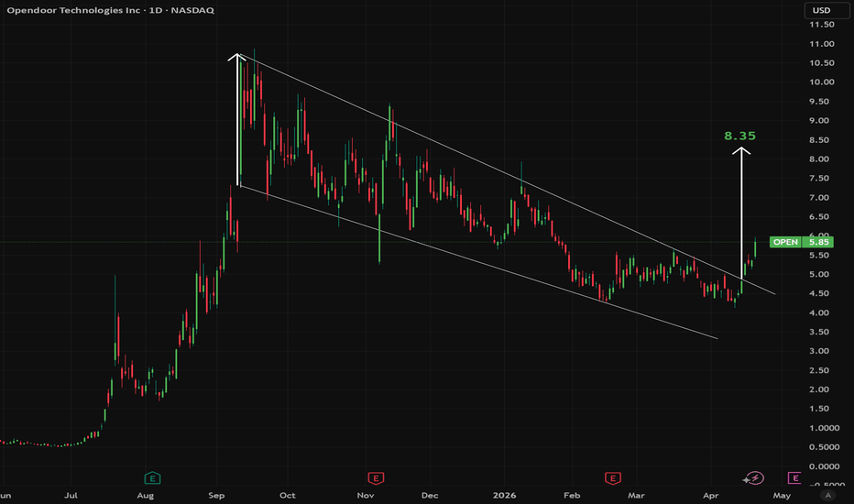Select the white arrow below 8.35
The height and width of the screenshot is (504, 854).
coord(740,211)
